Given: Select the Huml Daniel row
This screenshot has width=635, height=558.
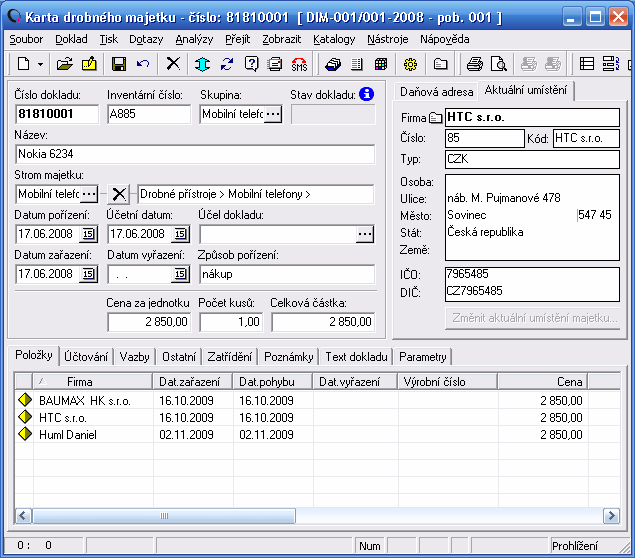Looking at the screenshot, I should [x=318, y=434].
